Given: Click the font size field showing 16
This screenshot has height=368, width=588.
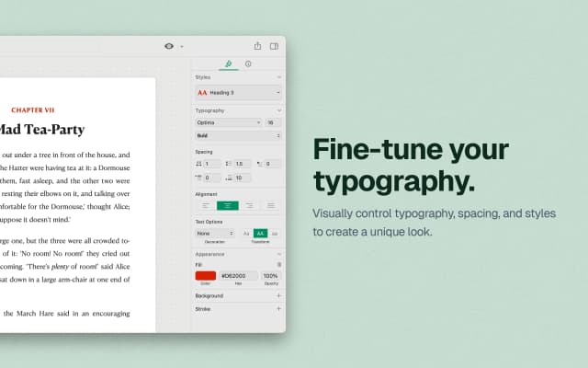Looking at the screenshot, I should pos(273,122).
